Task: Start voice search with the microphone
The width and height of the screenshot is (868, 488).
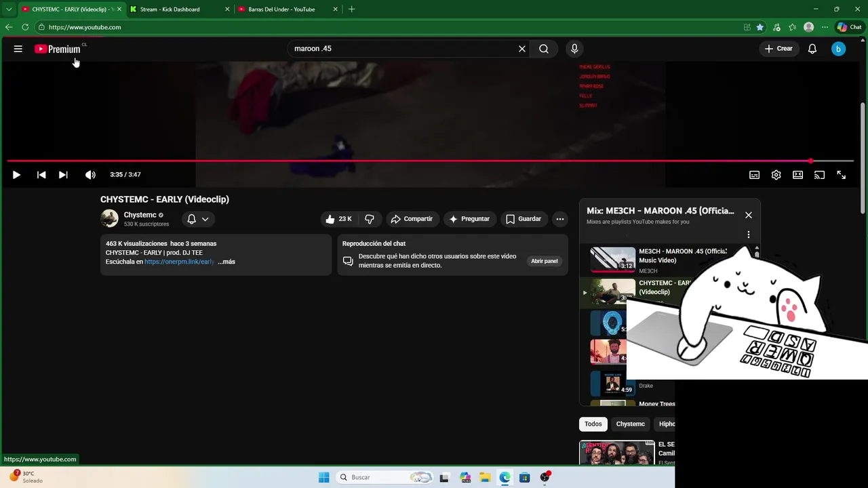Action: point(574,49)
